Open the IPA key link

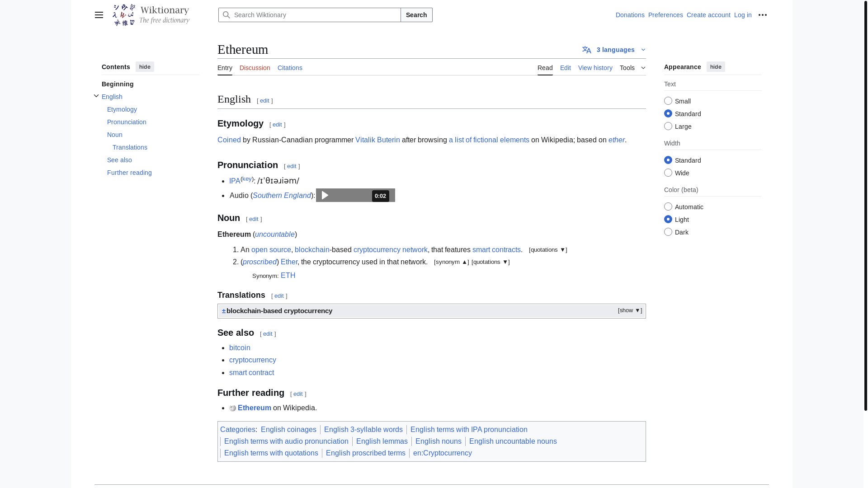click(247, 179)
